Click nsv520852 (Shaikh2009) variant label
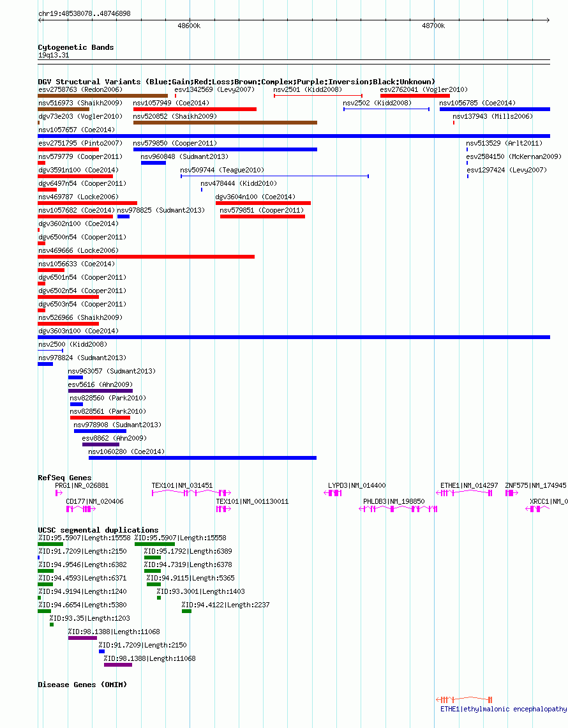The width and height of the screenshot is (568, 728). click(175, 116)
